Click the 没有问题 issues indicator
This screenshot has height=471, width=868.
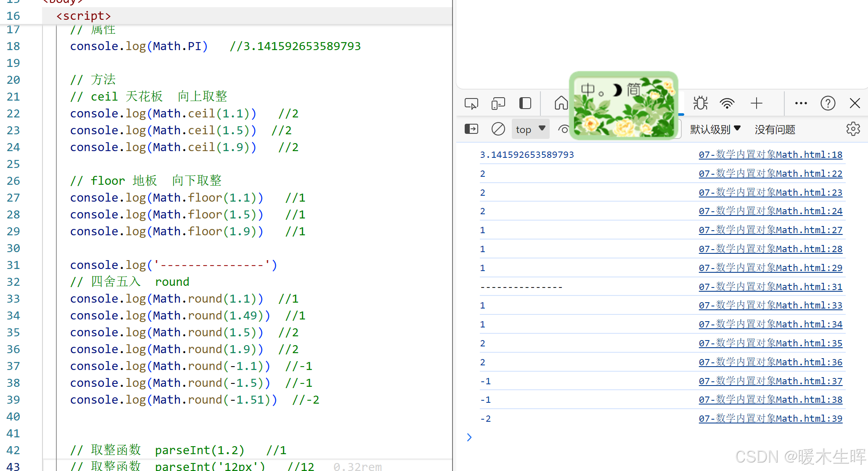pos(774,130)
